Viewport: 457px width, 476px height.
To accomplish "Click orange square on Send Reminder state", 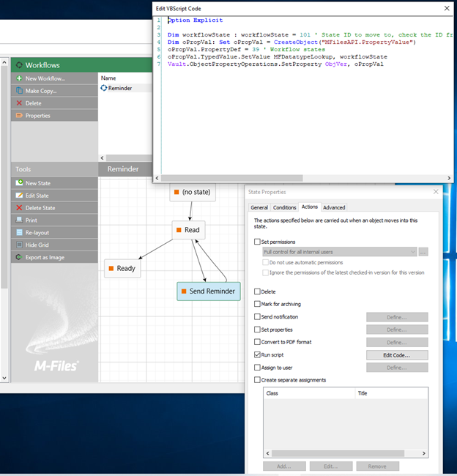I will coord(184,291).
